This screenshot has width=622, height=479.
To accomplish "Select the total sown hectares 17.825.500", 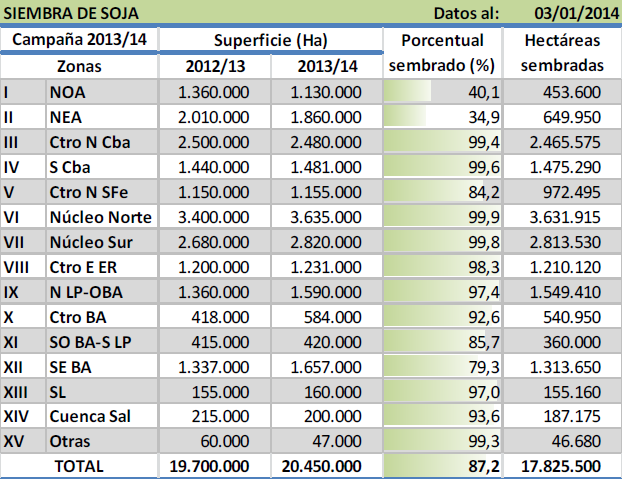I will click(562, 465).
